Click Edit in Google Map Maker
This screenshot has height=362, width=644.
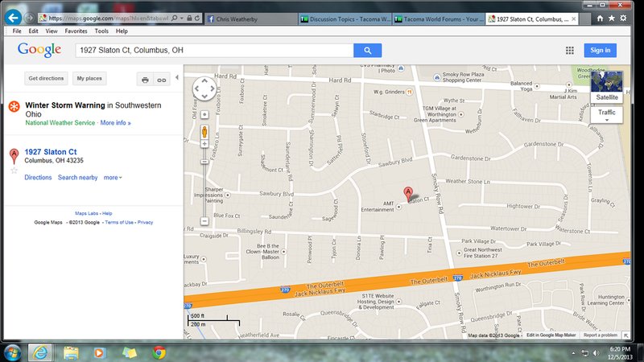pos(551,335)
